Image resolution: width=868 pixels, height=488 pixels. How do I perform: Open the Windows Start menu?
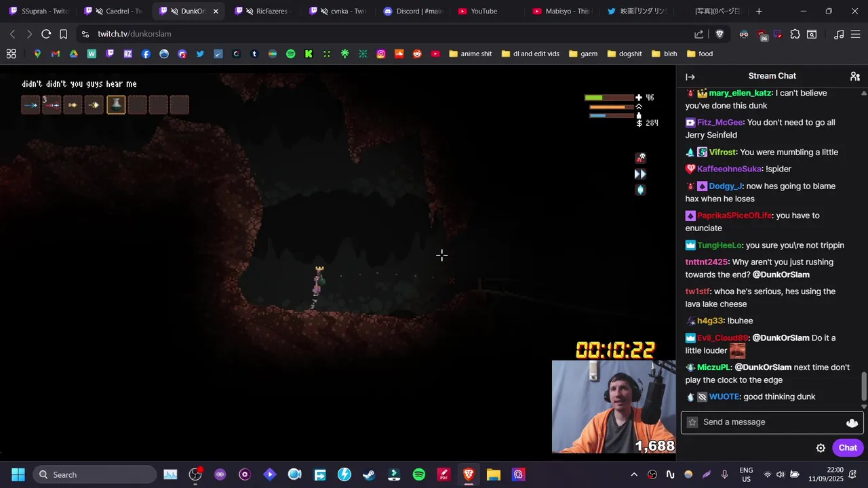click(x=18, y=474)
